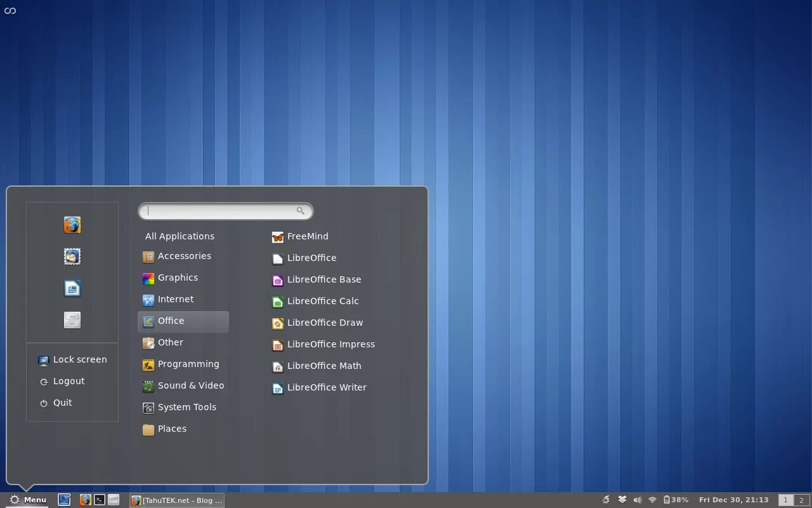Launch LibreOffice Impress

pyautogui.click(x=323, y=344)
